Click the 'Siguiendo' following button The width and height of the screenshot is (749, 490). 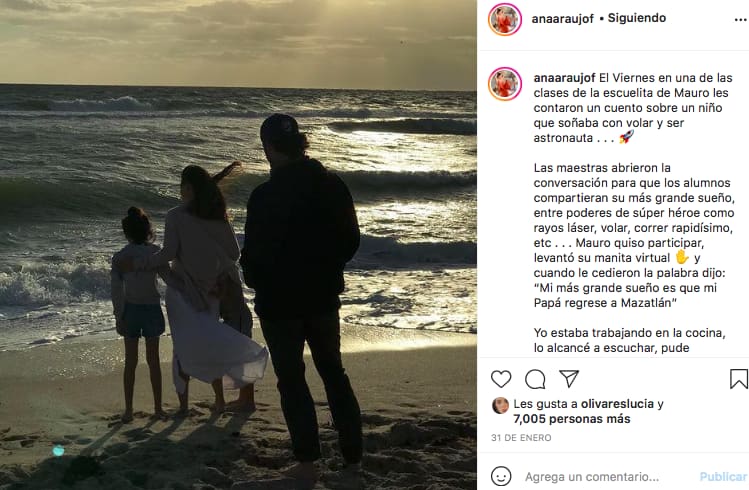pyautogui.click(x=636, y=18)
